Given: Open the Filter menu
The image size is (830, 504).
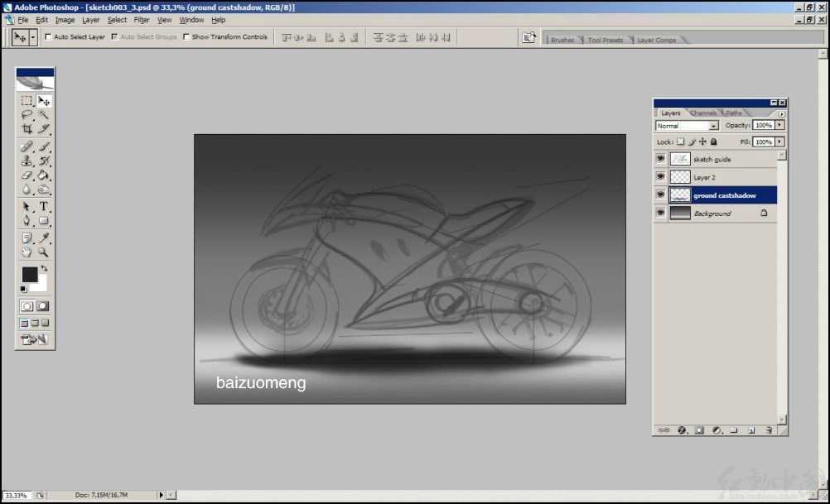Looking at the screenshot, I should pos(142,20).
